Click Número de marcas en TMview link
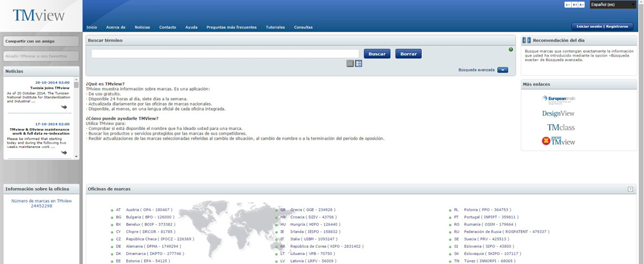 click(41, 203)
